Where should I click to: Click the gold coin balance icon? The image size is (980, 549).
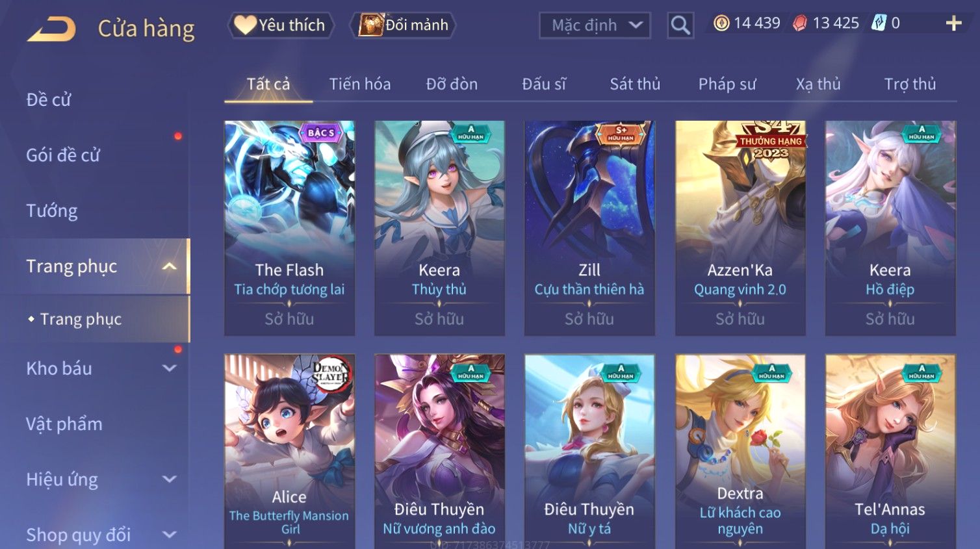click(721, 23)
